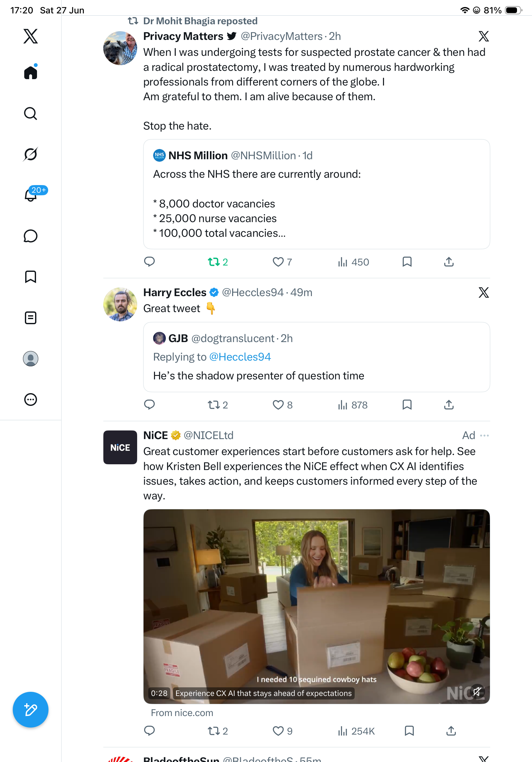532x762 pixels.
Task: Open Messages speech bubble in sidebar
Action: click(x=31, y=236)
